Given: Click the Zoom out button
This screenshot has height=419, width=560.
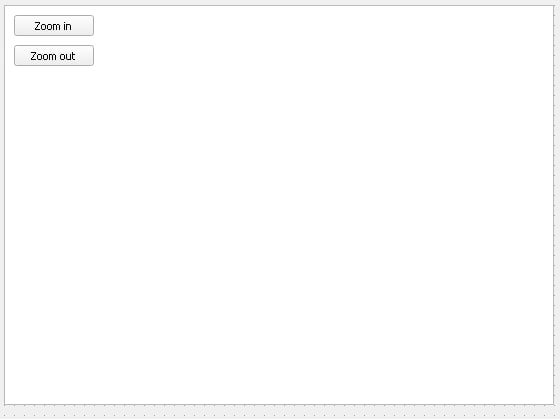Looking at the screenshot, I should [54, 56].
